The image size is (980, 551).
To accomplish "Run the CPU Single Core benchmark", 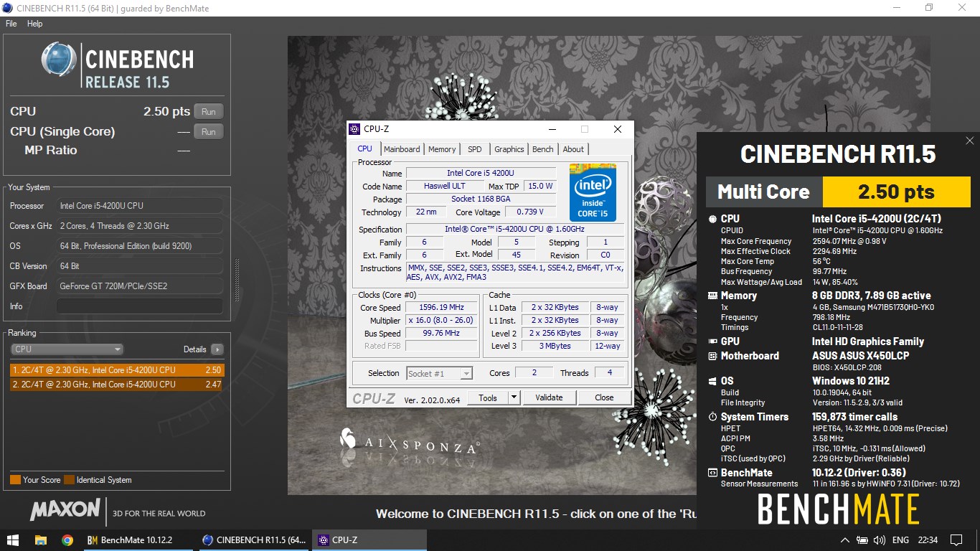I will (x=209, y=132).
